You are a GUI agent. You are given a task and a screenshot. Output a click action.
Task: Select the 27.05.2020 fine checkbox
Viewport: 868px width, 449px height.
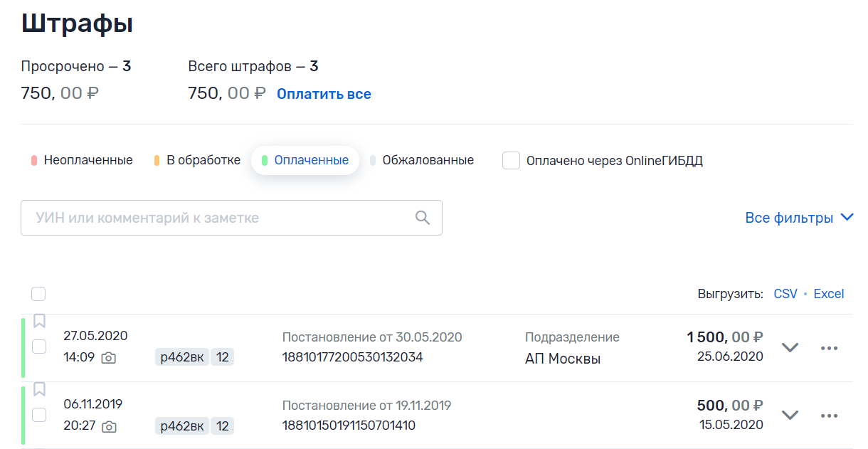[39, 347]
